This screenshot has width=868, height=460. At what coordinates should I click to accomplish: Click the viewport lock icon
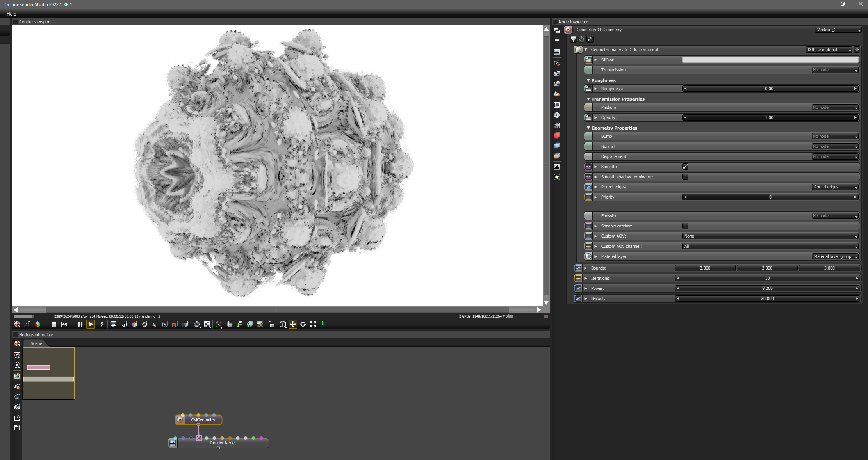point(271,324)
